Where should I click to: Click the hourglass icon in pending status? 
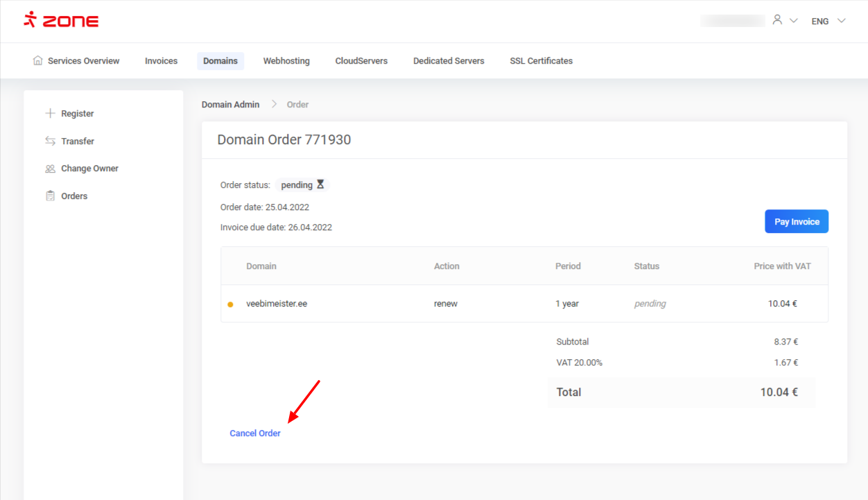point(320,184)
